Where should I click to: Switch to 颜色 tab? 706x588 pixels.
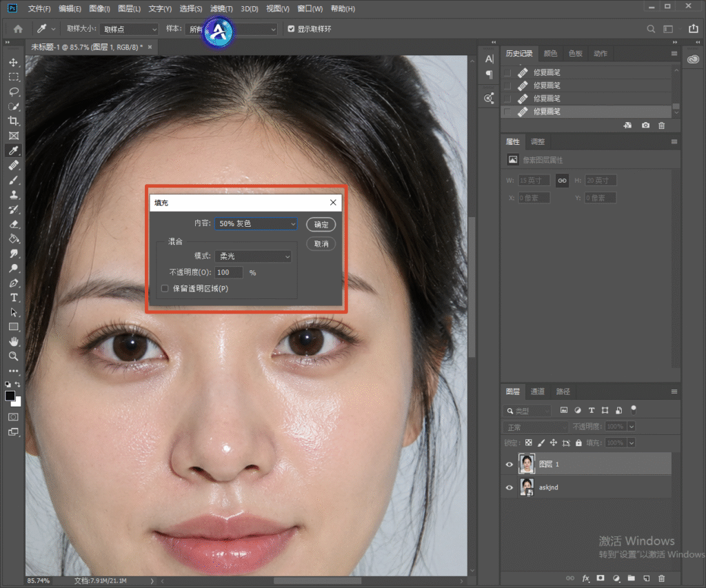[550, 53]
